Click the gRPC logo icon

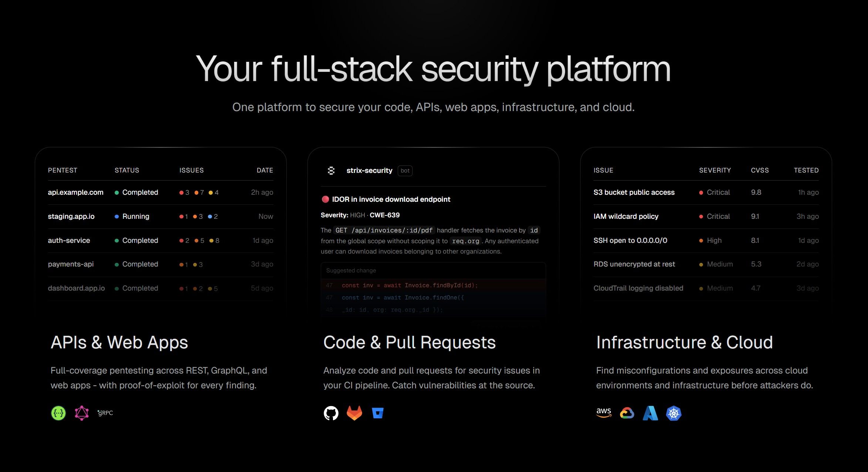[105, 413]
